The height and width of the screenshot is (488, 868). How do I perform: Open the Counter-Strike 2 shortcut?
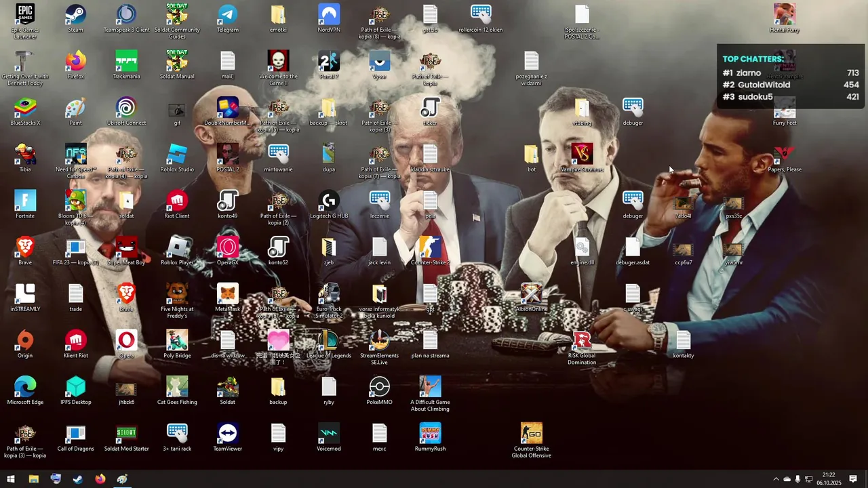pos(430,251)
